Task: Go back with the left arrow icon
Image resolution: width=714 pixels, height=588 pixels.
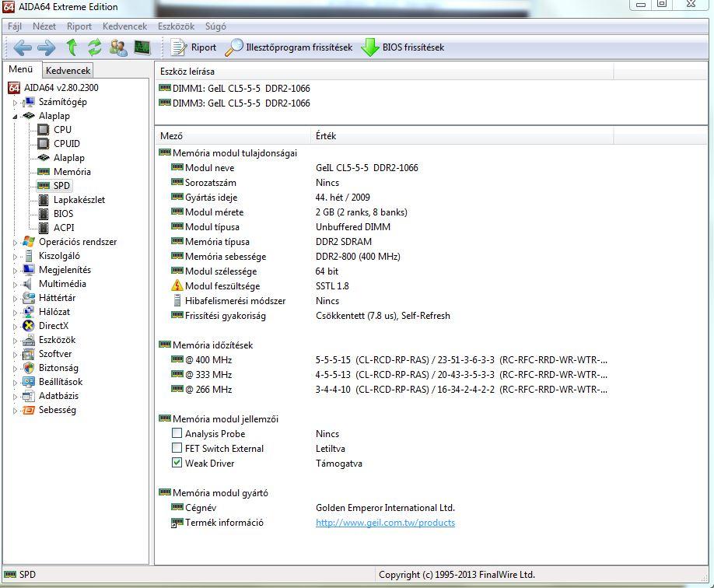Action: tap(23, 47)
